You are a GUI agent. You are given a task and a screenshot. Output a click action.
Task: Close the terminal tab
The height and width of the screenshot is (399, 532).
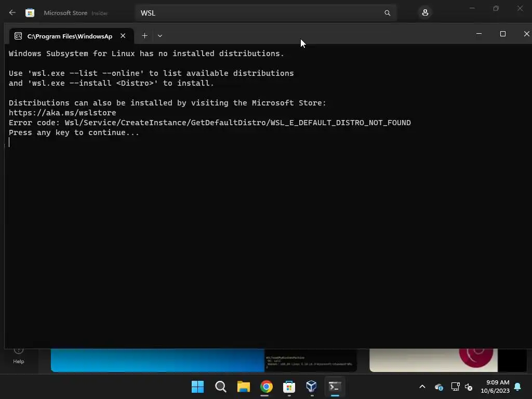[123, 36]
